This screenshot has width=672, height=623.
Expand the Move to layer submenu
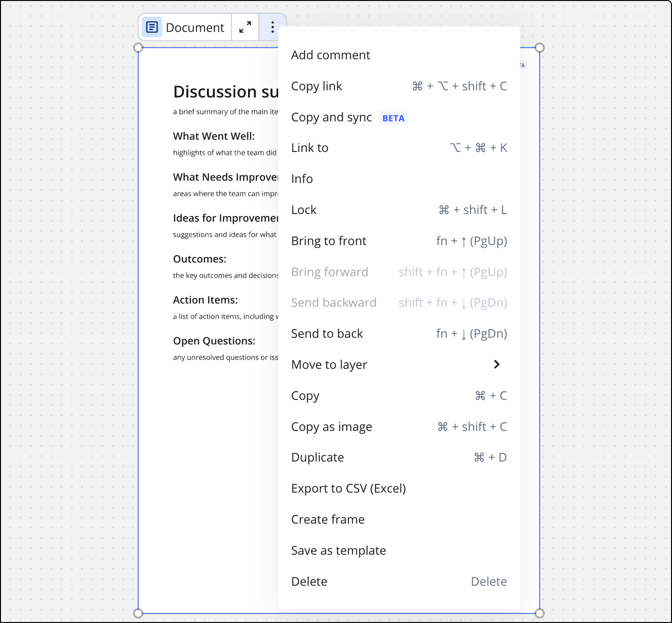pos(496,365)
